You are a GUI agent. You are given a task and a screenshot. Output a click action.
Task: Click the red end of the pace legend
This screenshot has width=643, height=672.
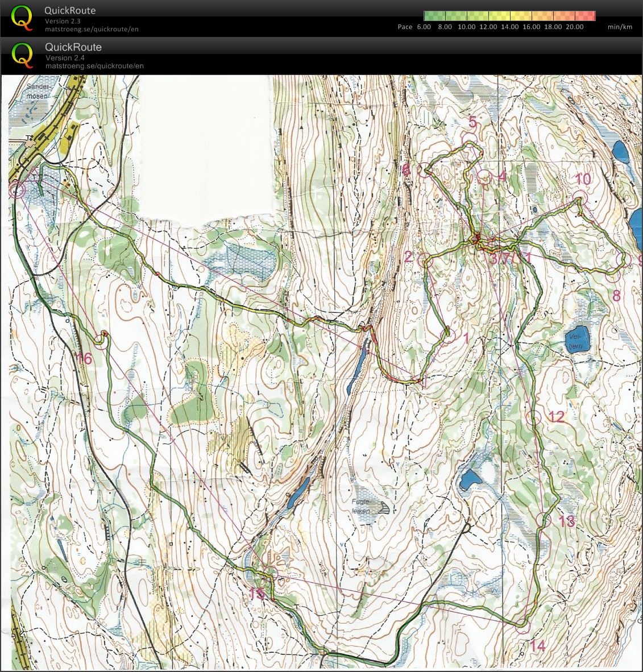(585, 16)
